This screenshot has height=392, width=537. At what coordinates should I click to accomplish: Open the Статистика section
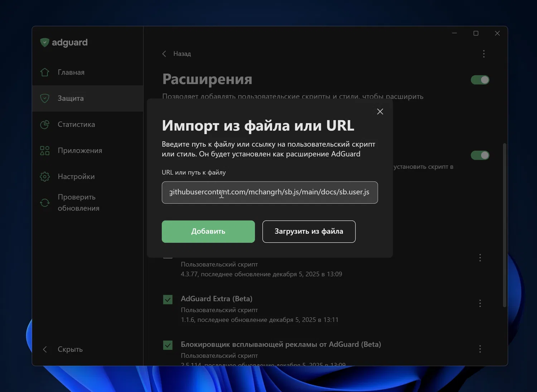(88, 124)
